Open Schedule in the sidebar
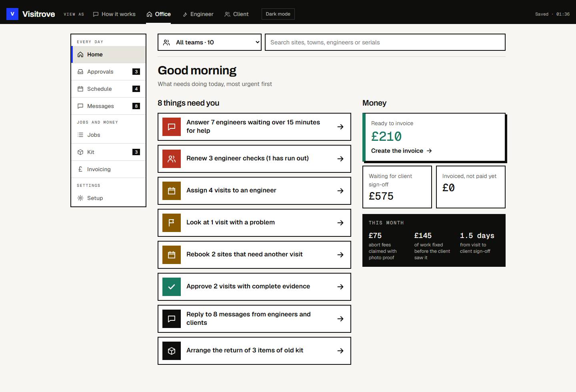576x392 pixels. 108,89
